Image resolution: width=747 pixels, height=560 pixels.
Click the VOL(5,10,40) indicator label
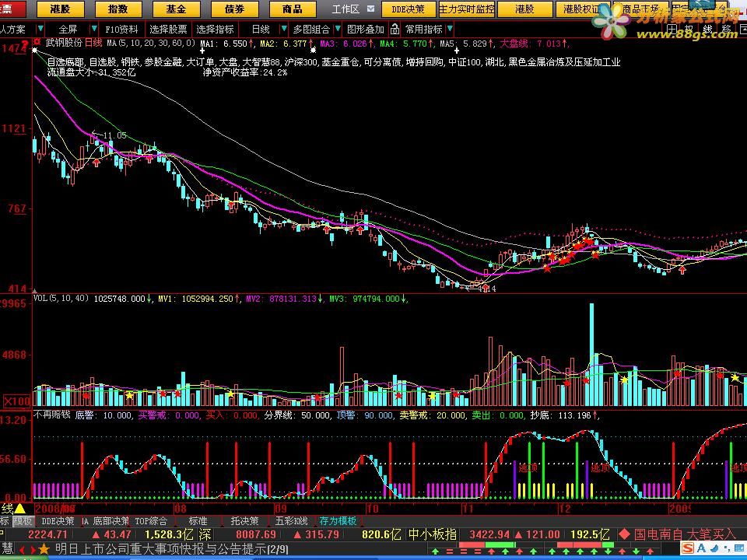click(x=61, y=298)
